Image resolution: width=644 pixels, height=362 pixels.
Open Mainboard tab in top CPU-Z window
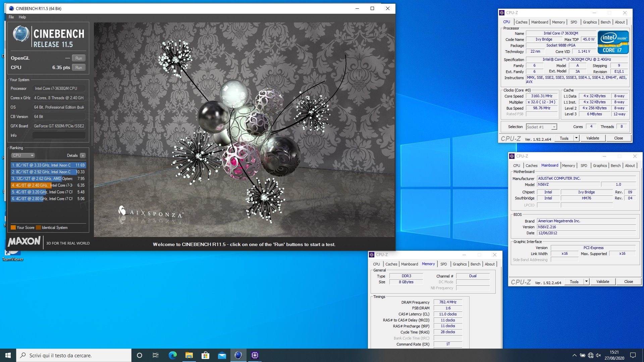[539, 22]
